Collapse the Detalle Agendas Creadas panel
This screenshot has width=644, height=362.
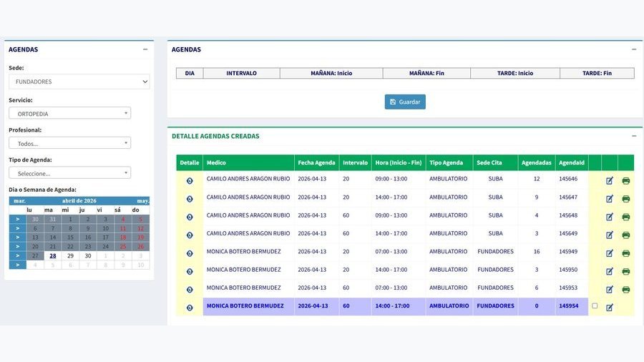[x=634, y=136]
